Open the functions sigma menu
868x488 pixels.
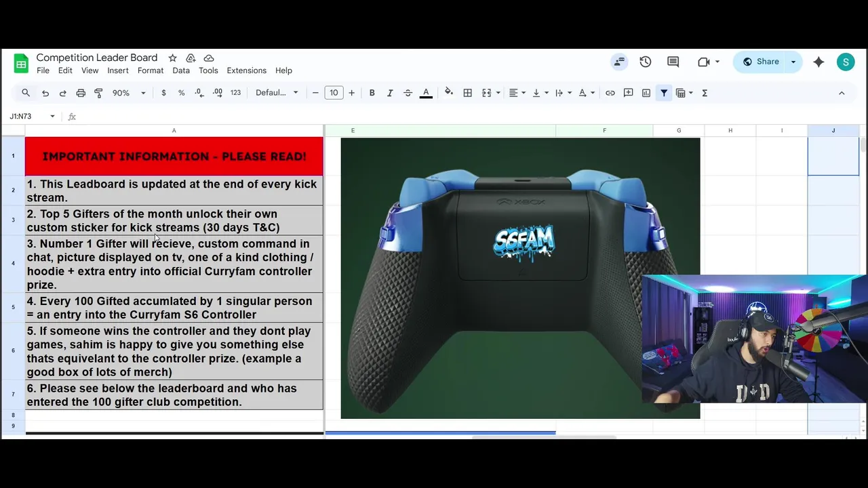pyautogui.click(x=705, y=93)
